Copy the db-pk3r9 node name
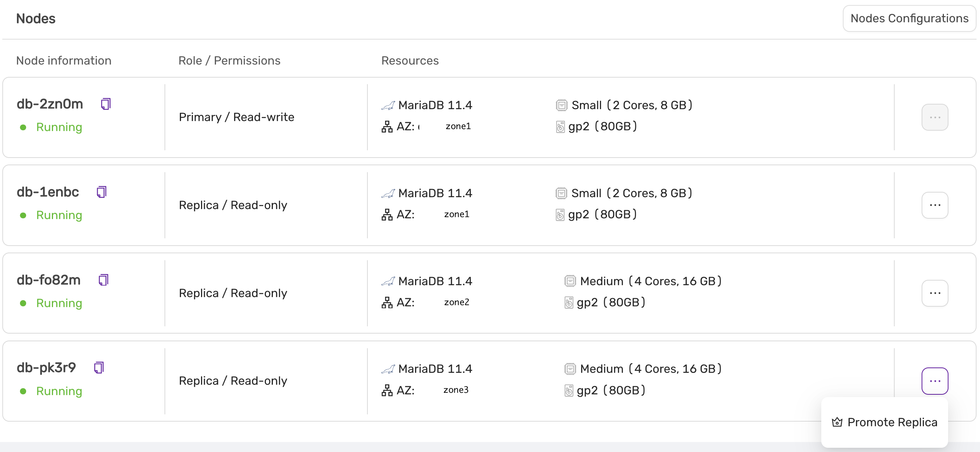This screenshot has height=452, width=980. (x=99, y=368)
